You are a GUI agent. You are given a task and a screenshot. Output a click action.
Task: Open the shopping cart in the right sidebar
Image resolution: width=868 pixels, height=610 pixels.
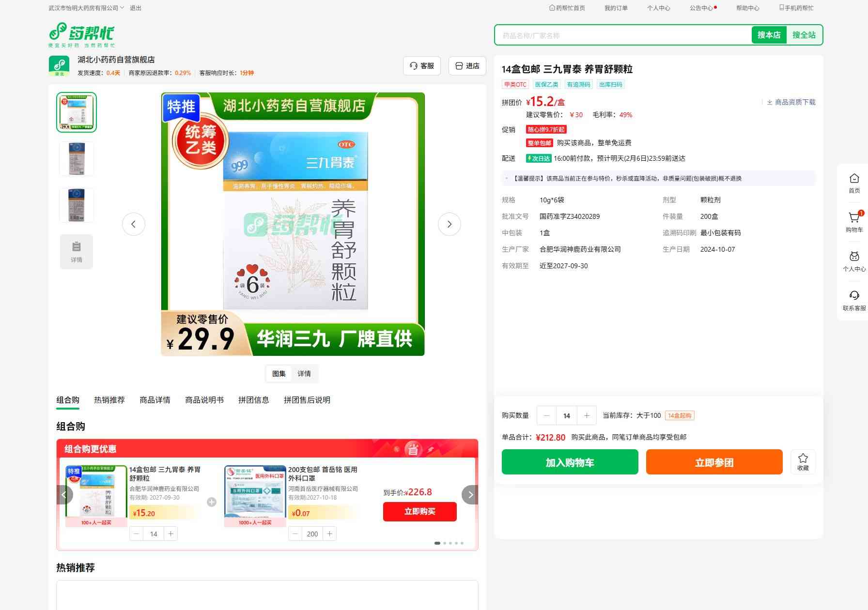tap(854, 222)
